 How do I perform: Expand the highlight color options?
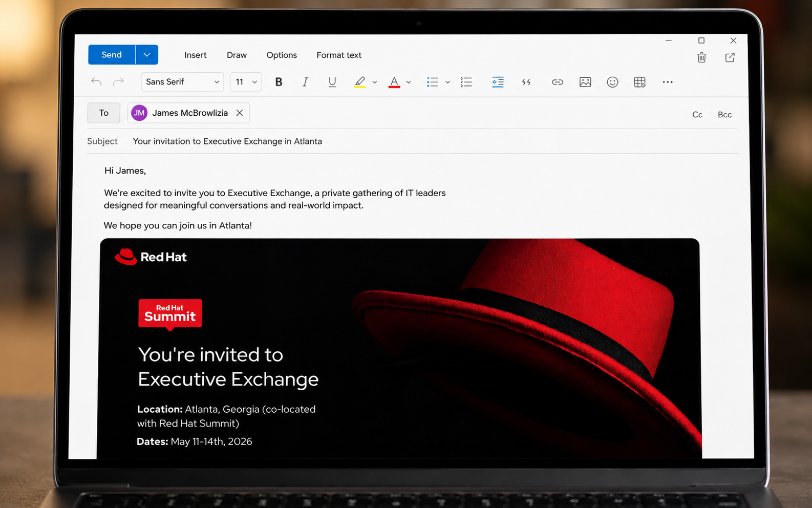[x=375, y=82]
